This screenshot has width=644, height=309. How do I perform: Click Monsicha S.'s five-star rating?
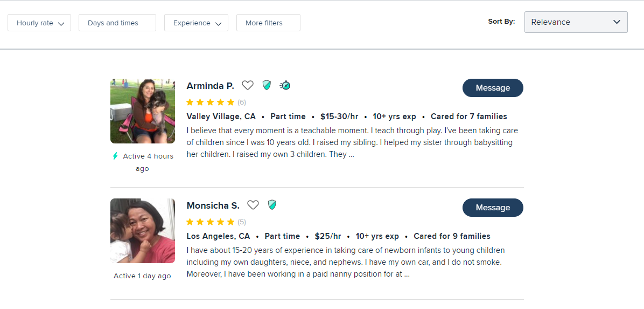pyautogui.click(x=211, y=222)
